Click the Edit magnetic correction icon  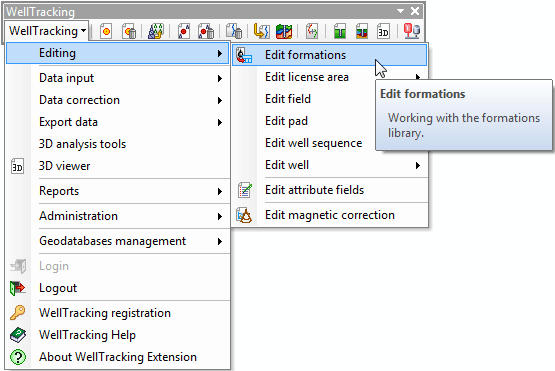pos(244,215)
